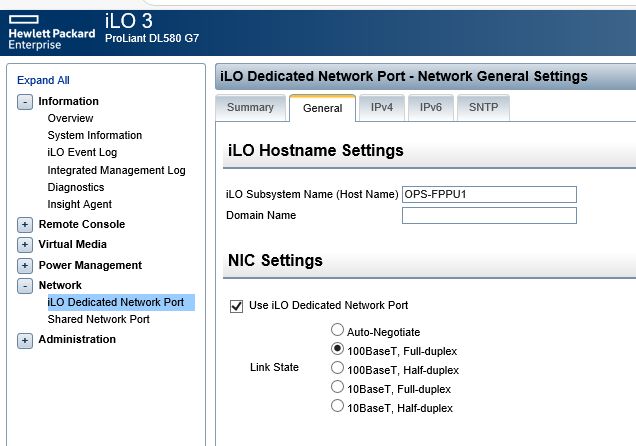
Task: Expand the Administration section
Action: 25,340
